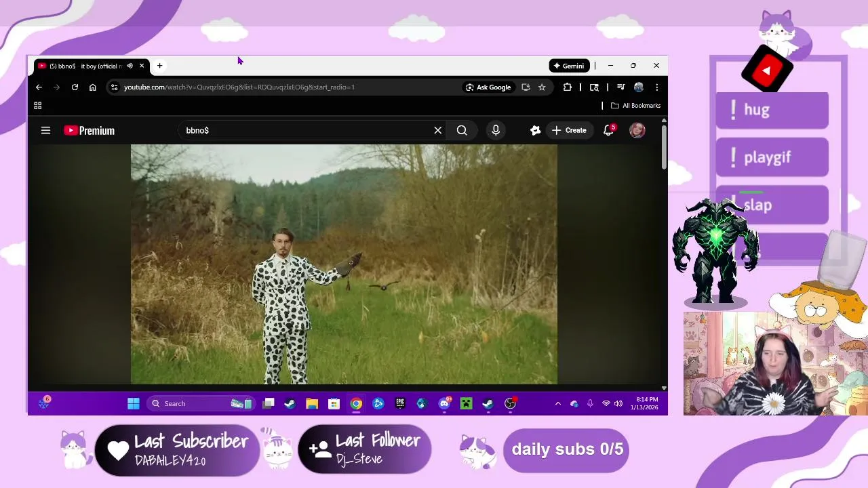868x488 pixels.
Task: Open File Explorer from the taskbar
Action: pyautogui.click(x=312, y=403)
